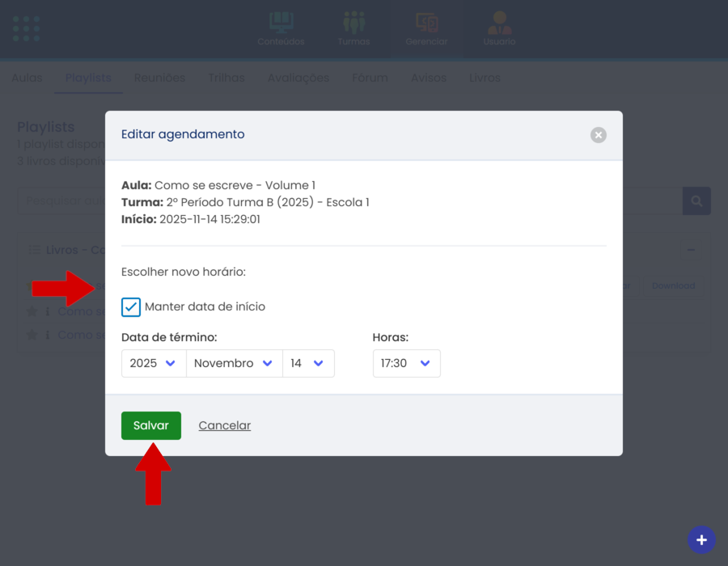Click the Cancelar link
The height and width of the screenshot is (566, 728).
(x=225, y=426)
